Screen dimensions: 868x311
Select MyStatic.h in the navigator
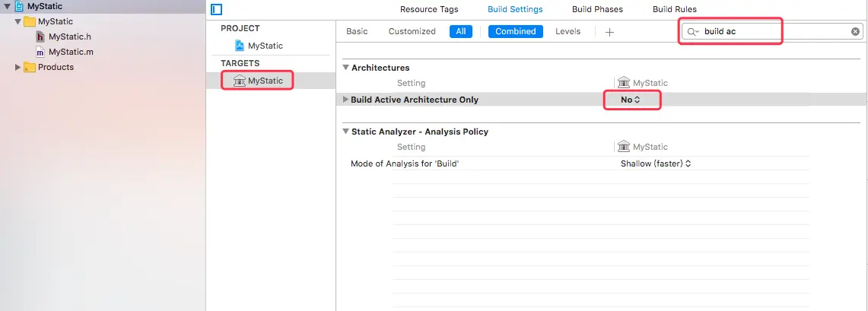[70, 36]
